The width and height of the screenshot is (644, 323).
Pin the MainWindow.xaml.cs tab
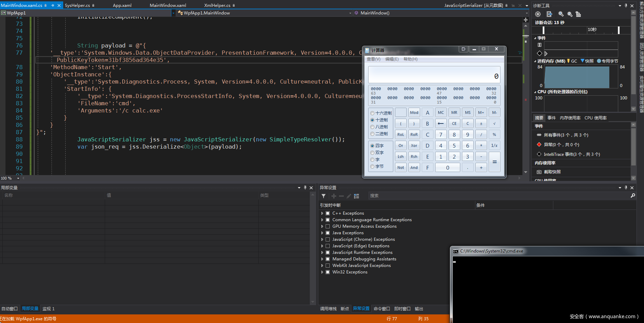coord(53,6)
